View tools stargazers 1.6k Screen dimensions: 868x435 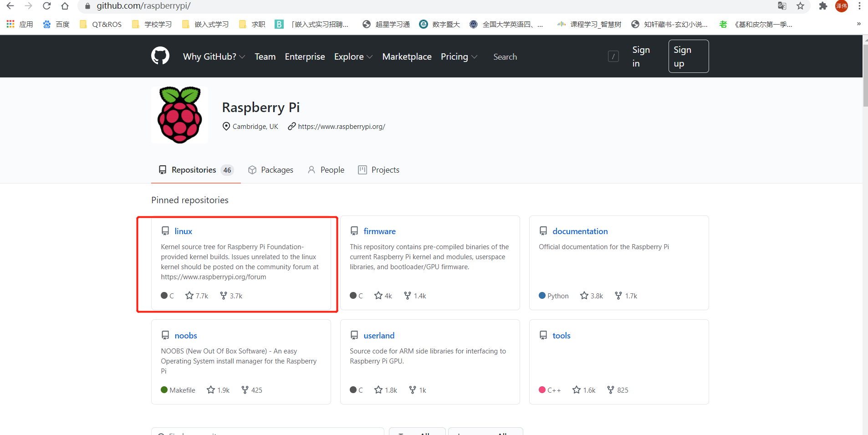[x=584, y=390]
